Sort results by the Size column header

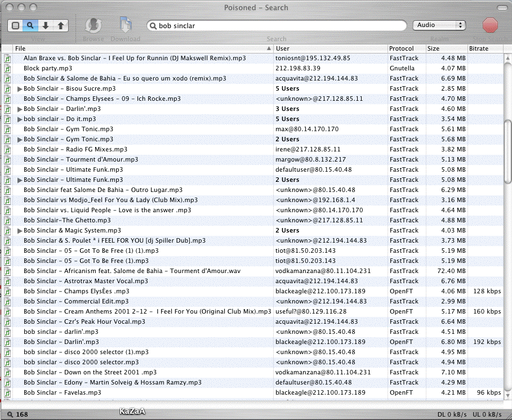pos(447,48)
